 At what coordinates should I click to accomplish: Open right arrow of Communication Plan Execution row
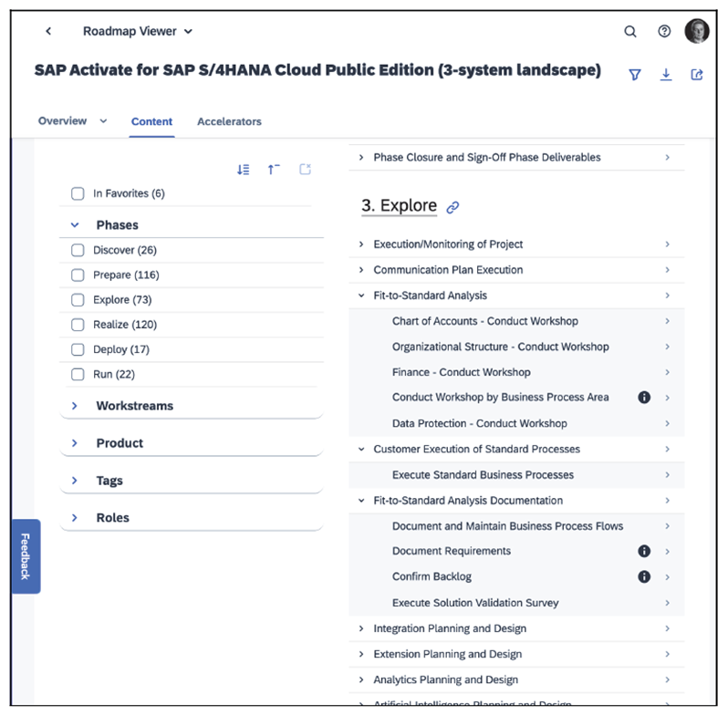(x=667, y=270)
